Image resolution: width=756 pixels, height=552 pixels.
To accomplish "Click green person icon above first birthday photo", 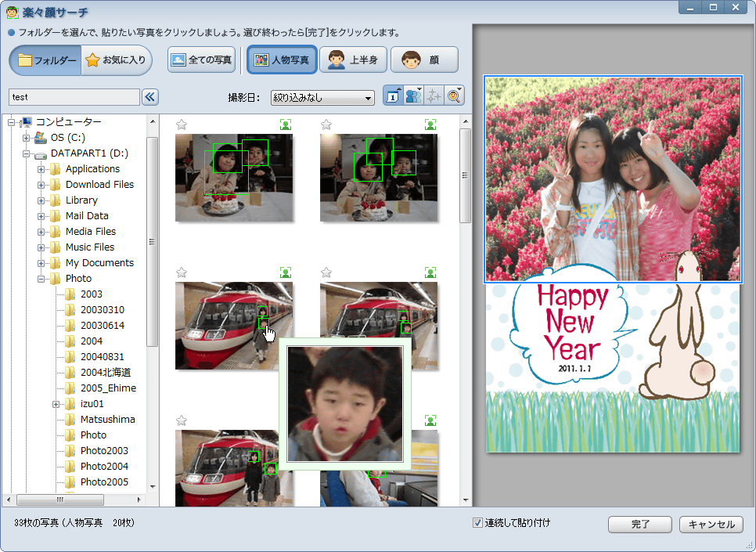I will (286, 124).
